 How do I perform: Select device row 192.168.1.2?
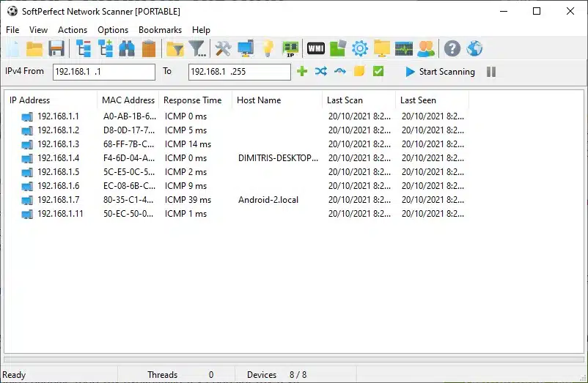pos(238,130)
